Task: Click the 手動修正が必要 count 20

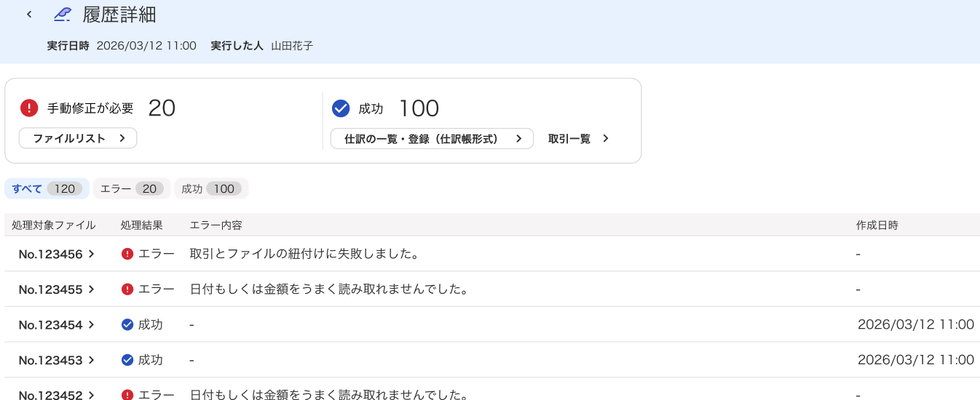Action: (x=162, y=108)
